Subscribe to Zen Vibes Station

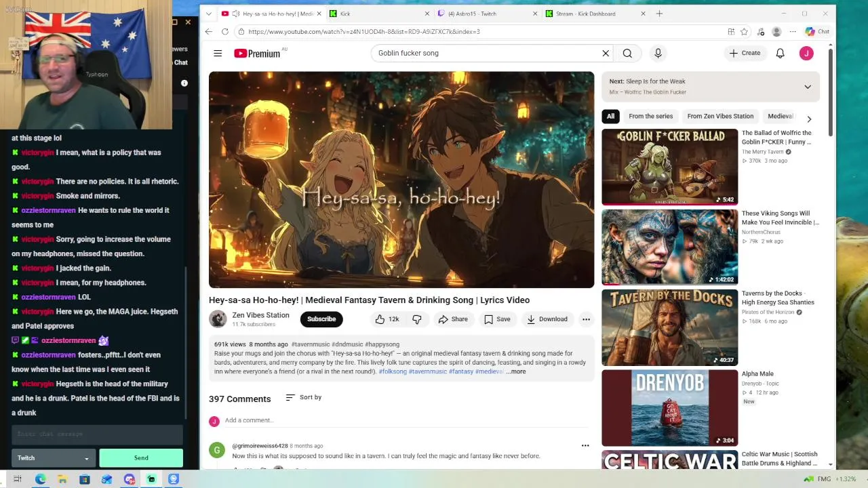321,319
